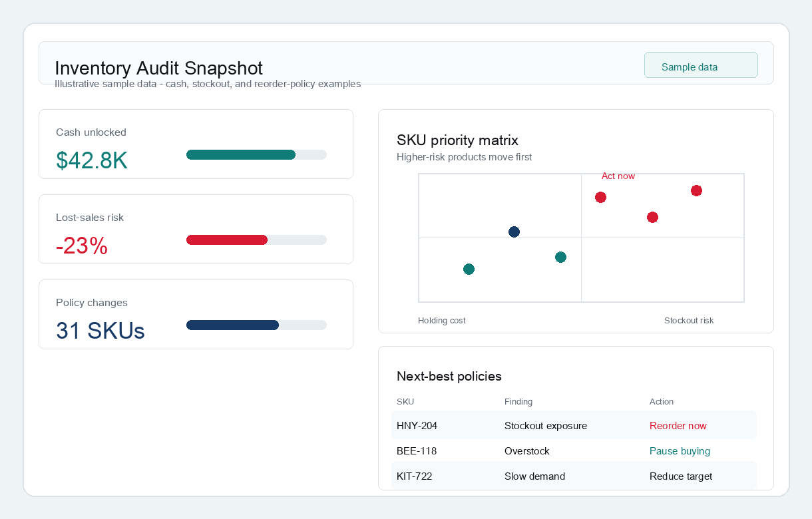The height and width of the screenshot is (519, 812).
Task: Select the navy dot in the matrix
Action: pyautogui.click(x=514, y=232)
